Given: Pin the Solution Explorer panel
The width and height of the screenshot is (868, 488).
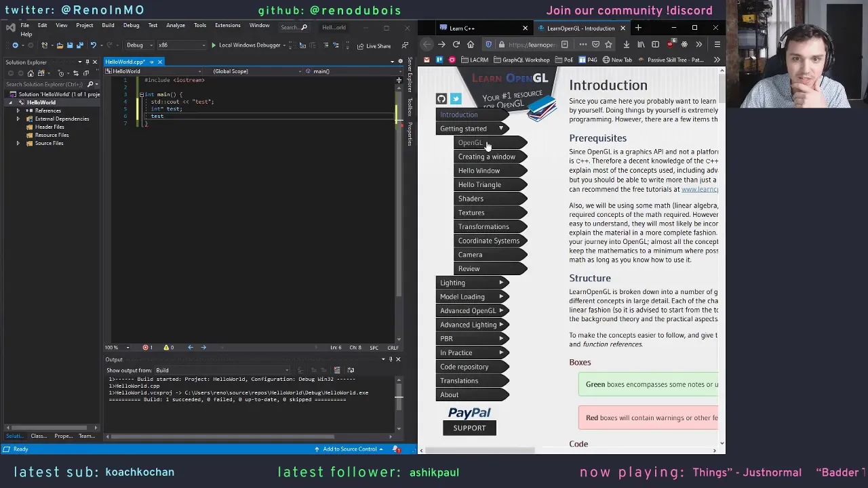Looking at the screenshot, I should coord(87,62).
